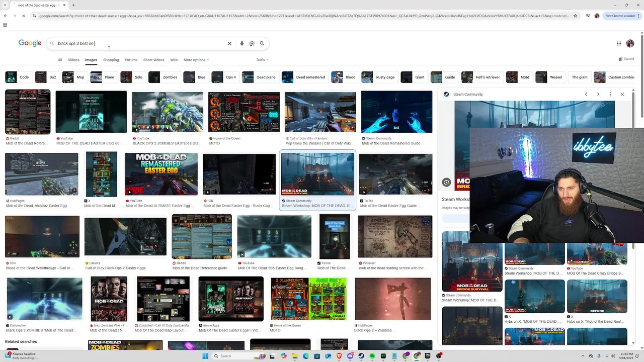Show previous image in preview panel
Image resolution: width=644 pixels, height=362 pixels.
tap(586, 94)
